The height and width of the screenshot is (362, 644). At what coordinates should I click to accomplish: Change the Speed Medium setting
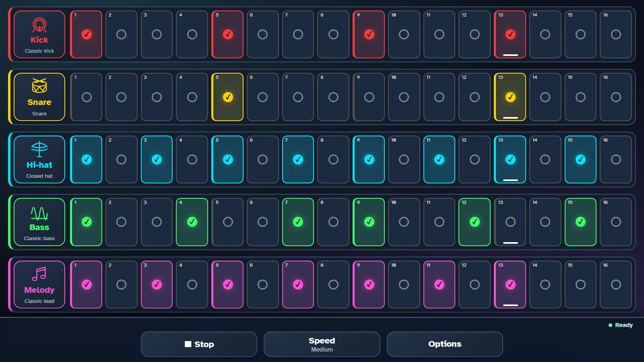click(322, 344)
